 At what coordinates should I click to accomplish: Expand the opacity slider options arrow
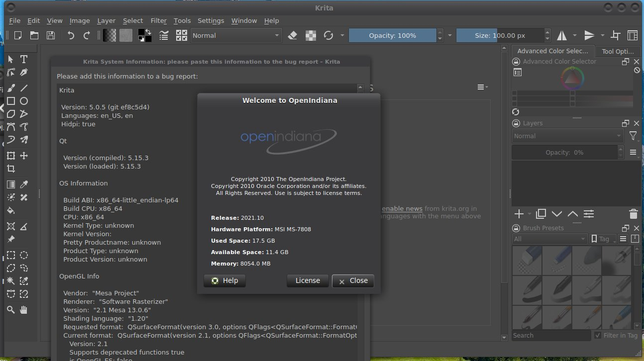click(450, 35)
